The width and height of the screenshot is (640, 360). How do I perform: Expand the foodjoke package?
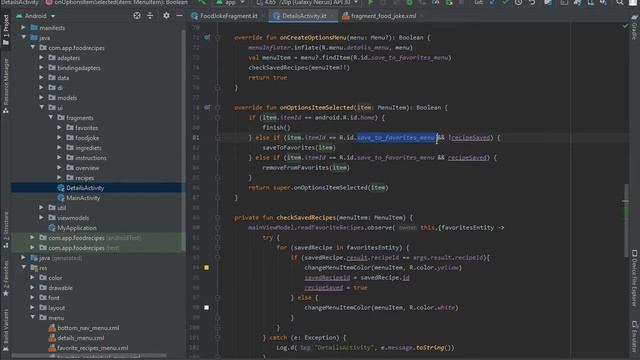[x=60, y=138]
